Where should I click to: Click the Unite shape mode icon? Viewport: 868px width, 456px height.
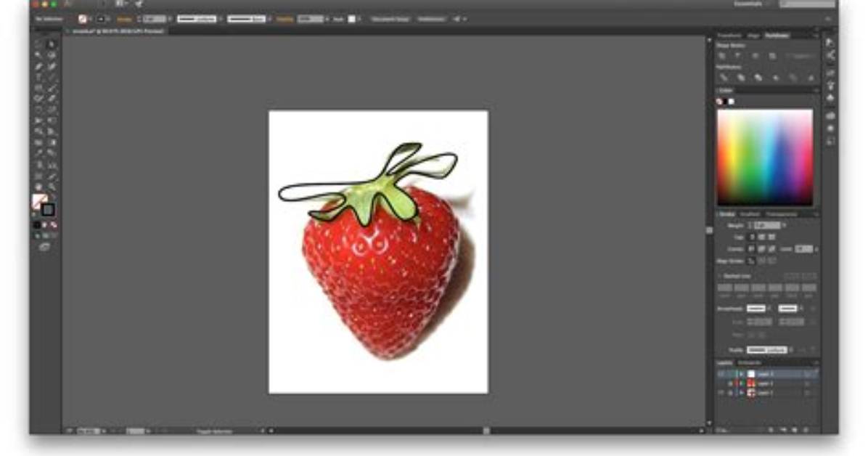point(722,56)
